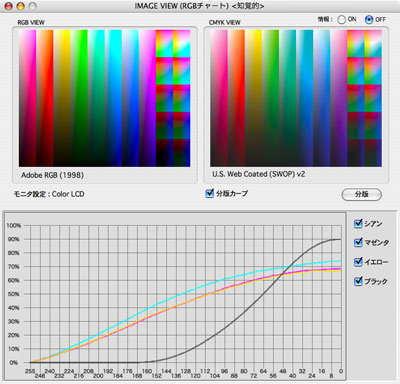Image resolution: width=400 pixels, height=384 pixels.
Task: Click the Adobe RGB (1998) profile label
Action: 52,175
